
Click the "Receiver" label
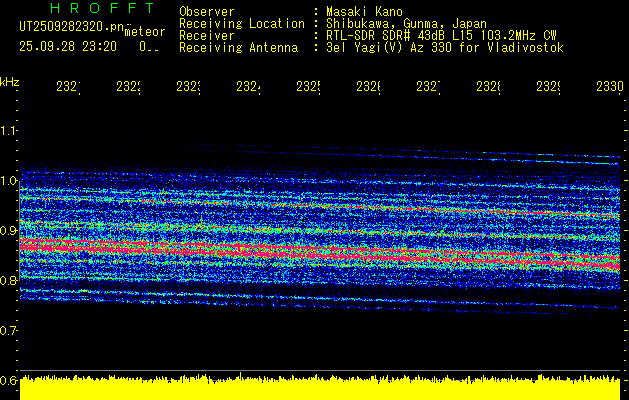click(207, 36)
